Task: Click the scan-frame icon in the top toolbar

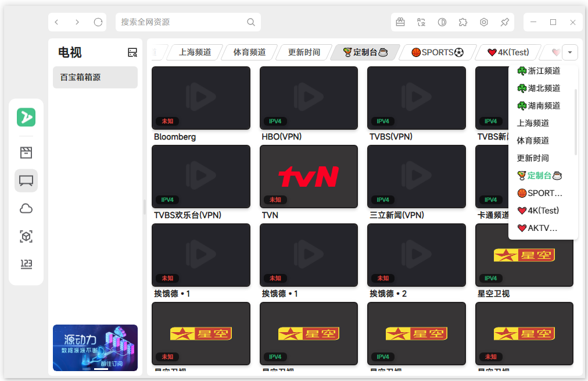Action: (x=421, y=22)
